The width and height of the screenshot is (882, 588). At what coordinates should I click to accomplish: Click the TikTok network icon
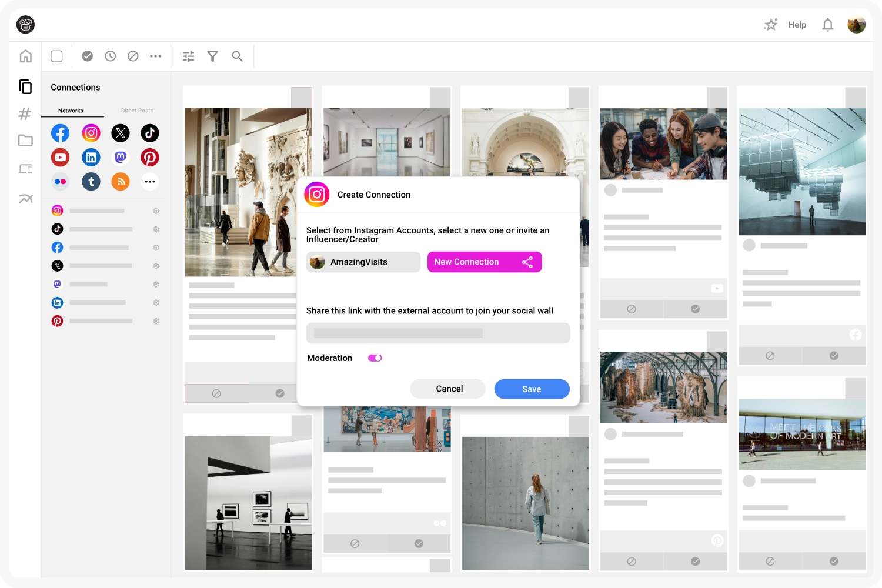point(150,133)
